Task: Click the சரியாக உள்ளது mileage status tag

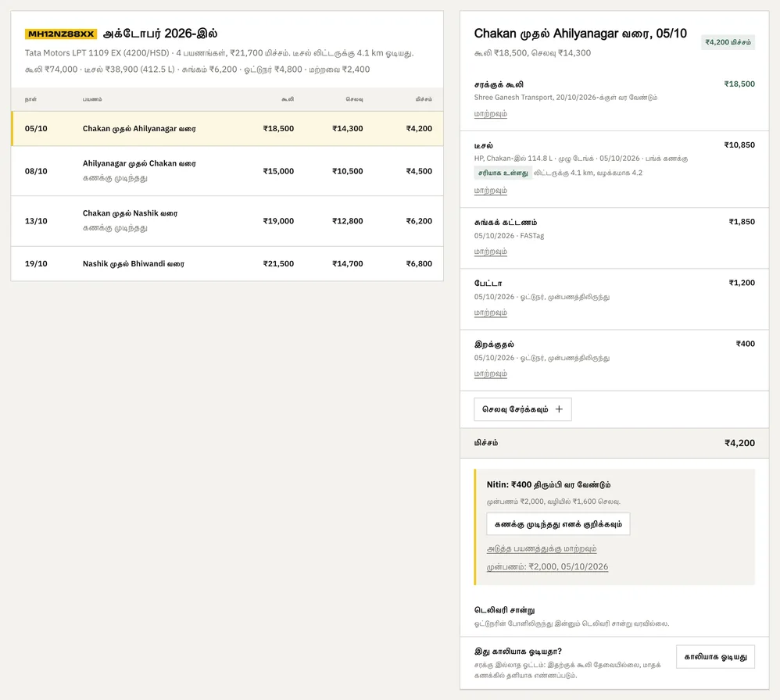Action: point(503,173)
